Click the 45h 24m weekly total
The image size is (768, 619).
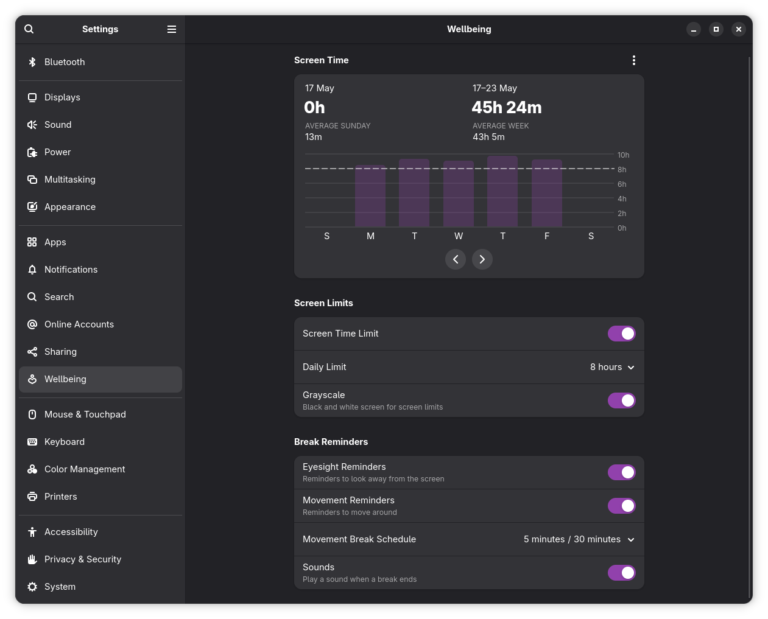[506, 107]
